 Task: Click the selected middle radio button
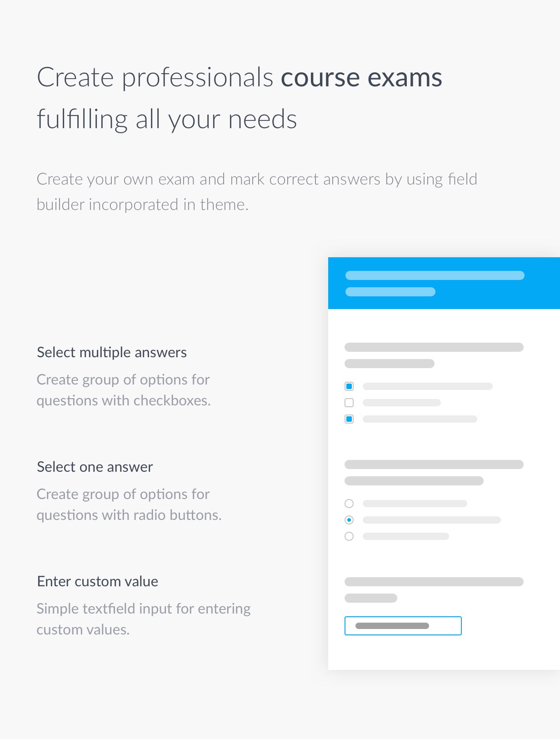(x=349, y=520)
